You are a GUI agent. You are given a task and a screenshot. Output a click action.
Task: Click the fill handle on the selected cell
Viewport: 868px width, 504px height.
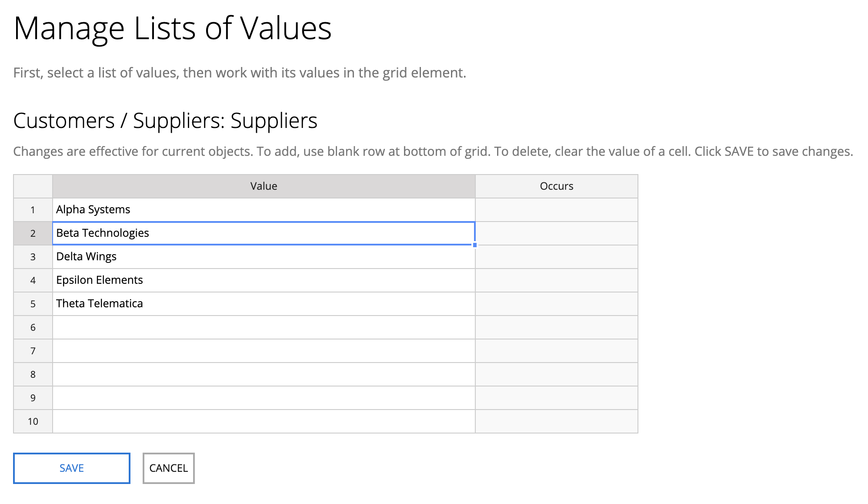pos(475,245)
